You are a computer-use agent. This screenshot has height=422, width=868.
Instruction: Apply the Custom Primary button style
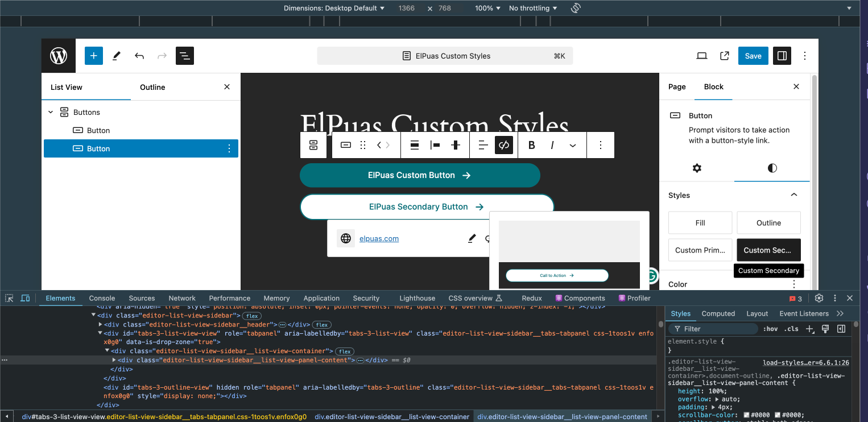[700, 250]
